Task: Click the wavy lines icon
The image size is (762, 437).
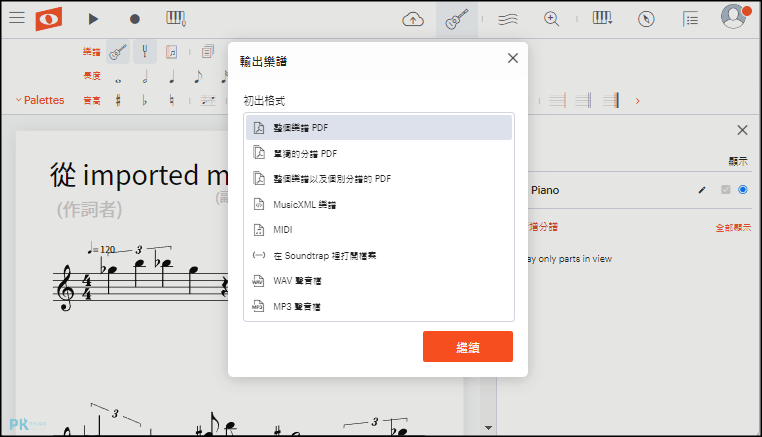Action: click(508, 19)
